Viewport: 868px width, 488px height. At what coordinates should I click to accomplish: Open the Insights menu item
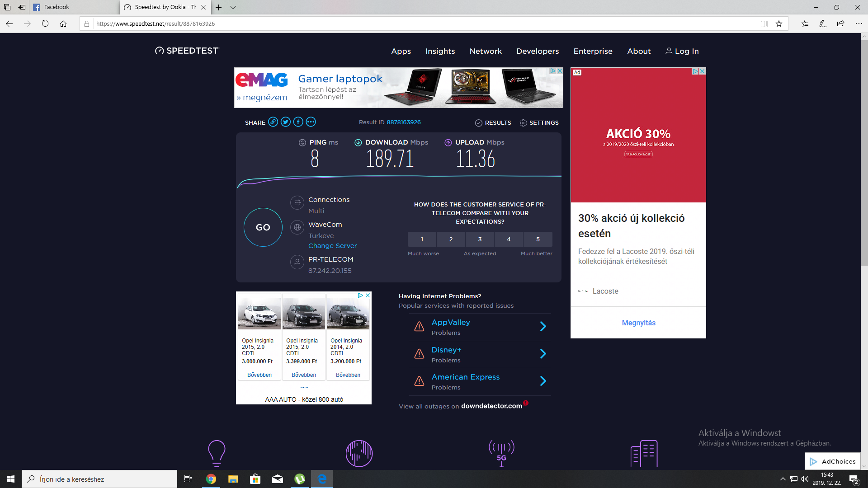click(440, 52)
